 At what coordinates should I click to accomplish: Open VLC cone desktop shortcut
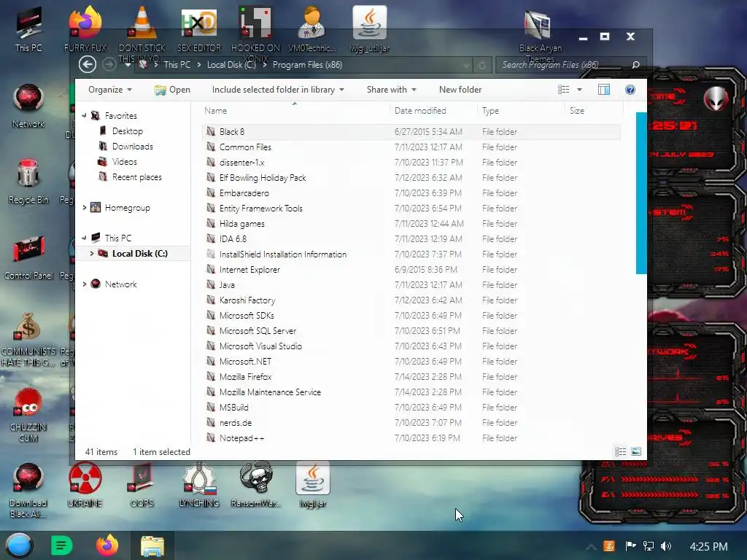click(142, 29)
